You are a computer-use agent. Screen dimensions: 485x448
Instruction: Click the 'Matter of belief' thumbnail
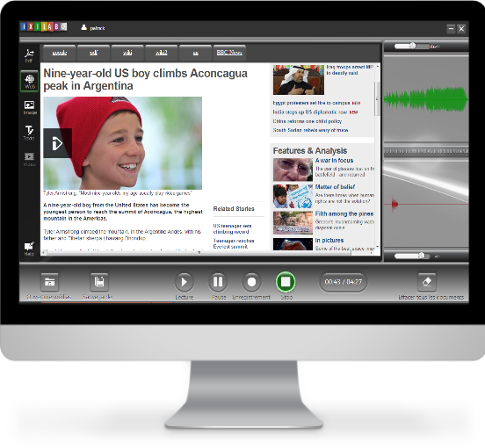tap(293, 196)
